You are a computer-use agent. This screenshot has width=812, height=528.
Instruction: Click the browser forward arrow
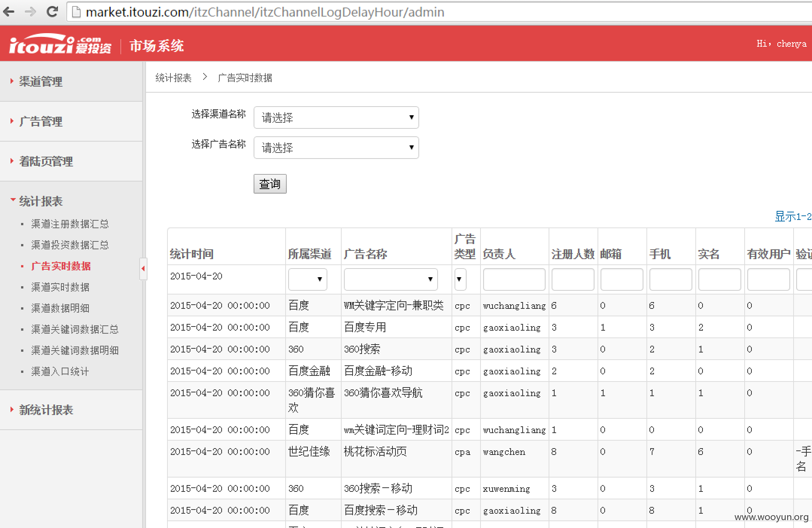click(x=30, y=12)
